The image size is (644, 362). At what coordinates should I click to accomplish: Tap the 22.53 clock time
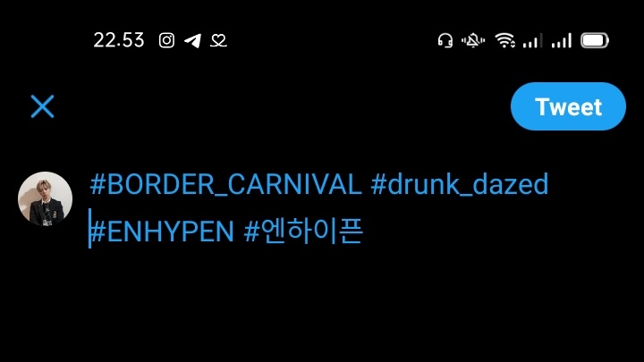tap(119, 40)
